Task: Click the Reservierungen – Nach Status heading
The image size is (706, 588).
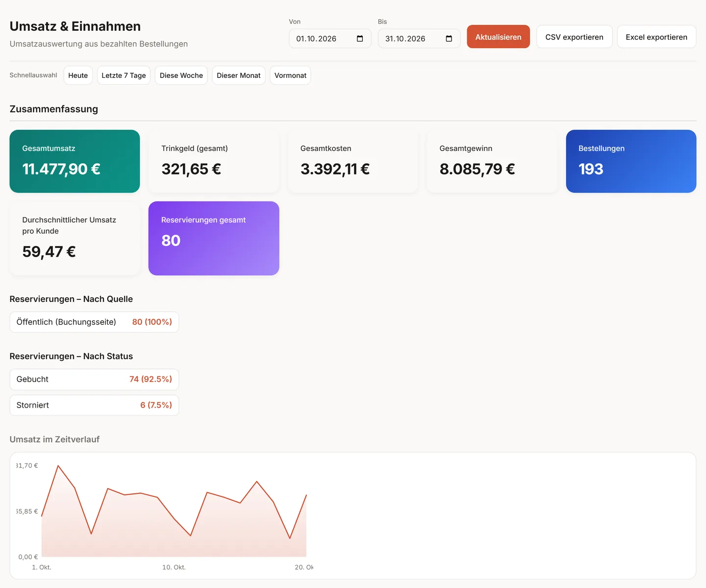Action: [x=71, y=356]
